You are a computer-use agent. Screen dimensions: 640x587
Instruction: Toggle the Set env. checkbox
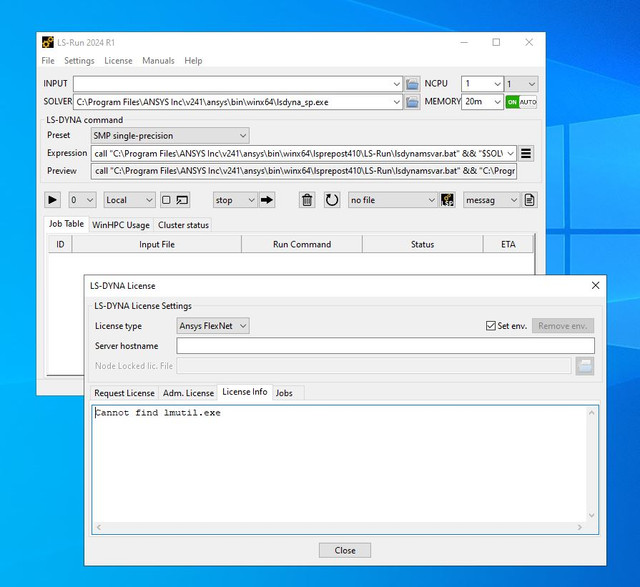point(491,326)
